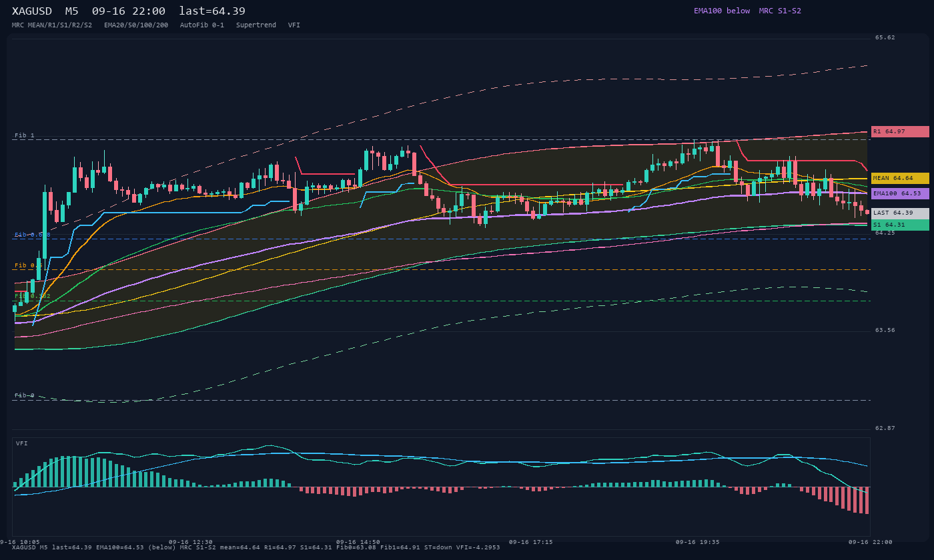Click the 65.62 price axis label
The width and height of the screenshot is (934, 560).
(x=885, y=37)
